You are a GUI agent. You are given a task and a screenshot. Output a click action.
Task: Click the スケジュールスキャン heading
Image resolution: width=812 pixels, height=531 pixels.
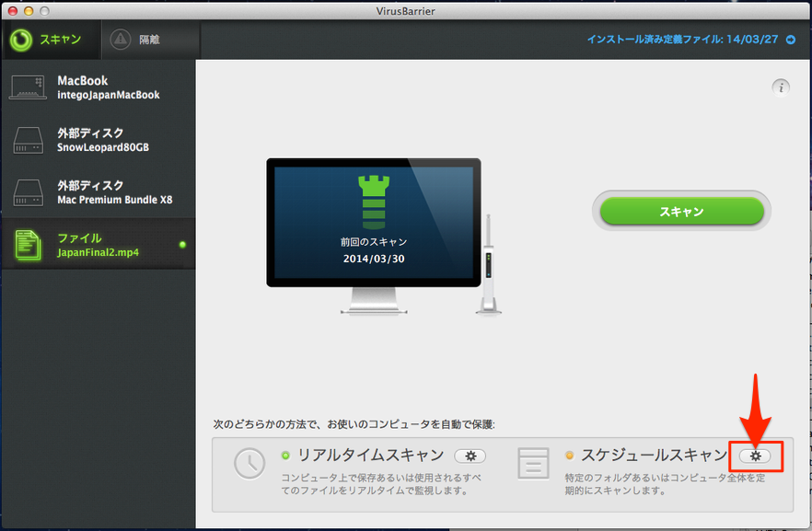point(654,455)
